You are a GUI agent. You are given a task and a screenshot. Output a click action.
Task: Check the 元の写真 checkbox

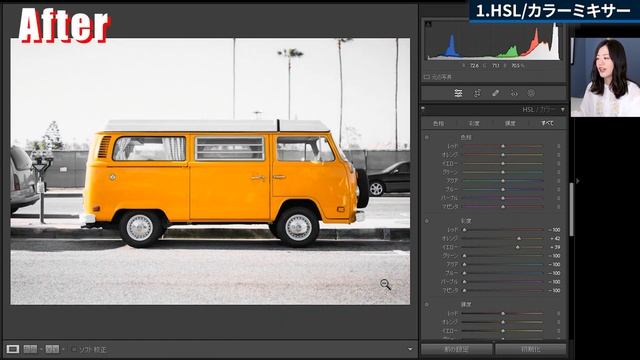(x=427, y=77)
